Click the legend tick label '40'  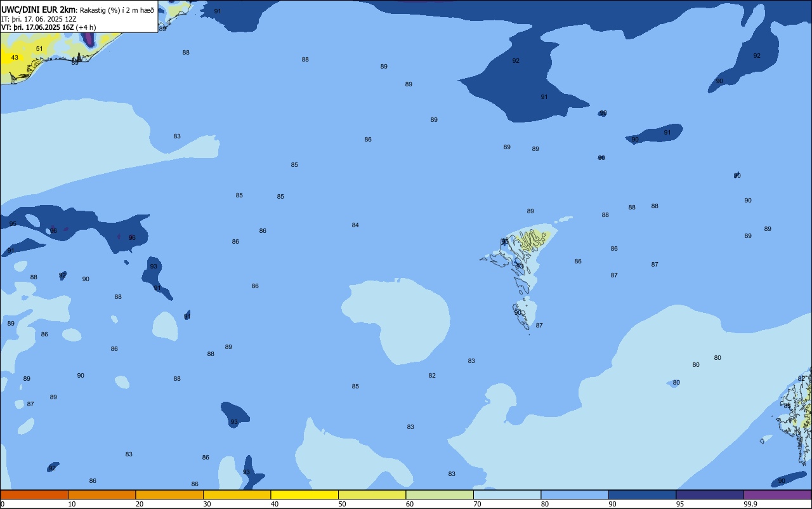click(274, 504)
